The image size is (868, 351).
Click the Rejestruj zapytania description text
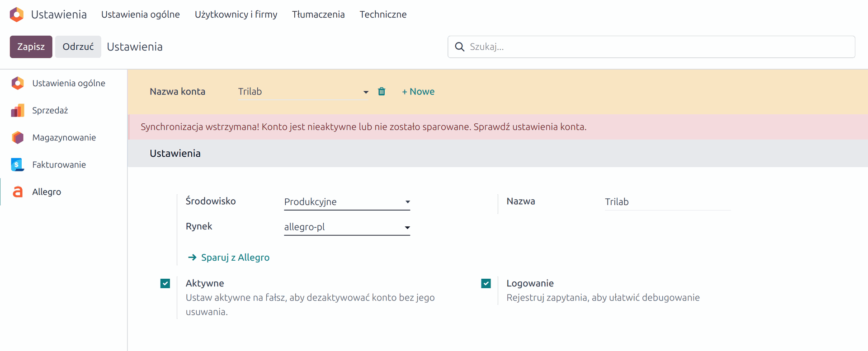pos(603,298)
